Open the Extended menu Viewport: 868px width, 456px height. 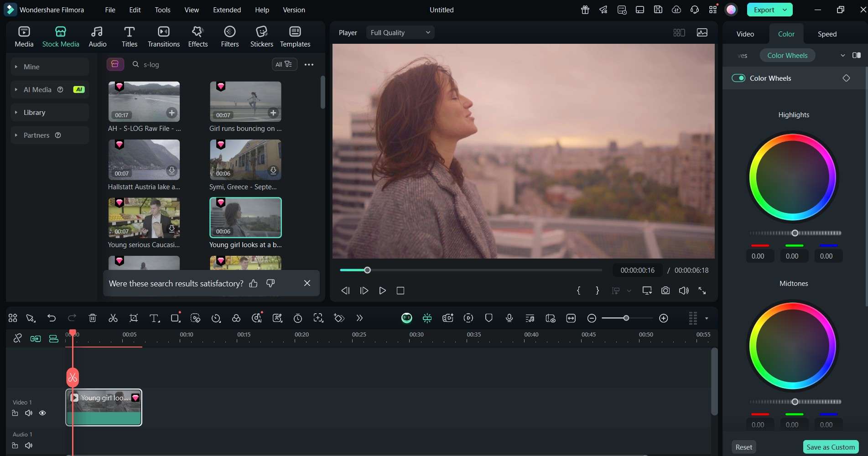[227, 10]
